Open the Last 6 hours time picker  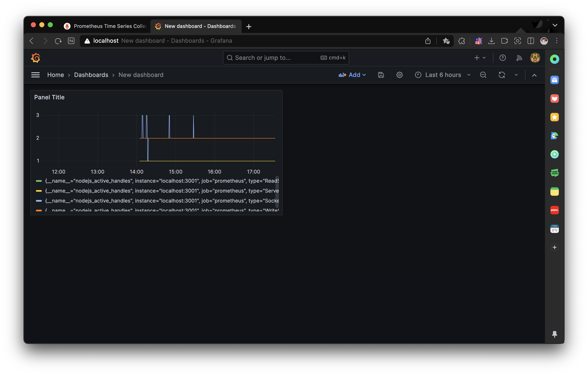click(443, 75)
